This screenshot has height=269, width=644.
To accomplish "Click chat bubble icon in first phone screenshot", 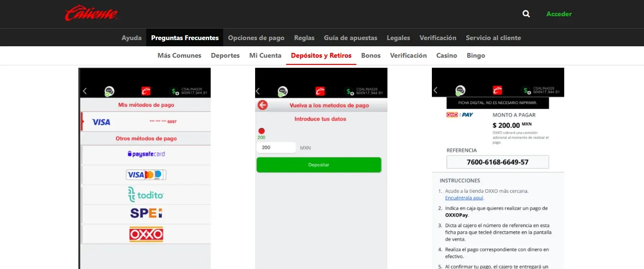I will click(109, 91).
